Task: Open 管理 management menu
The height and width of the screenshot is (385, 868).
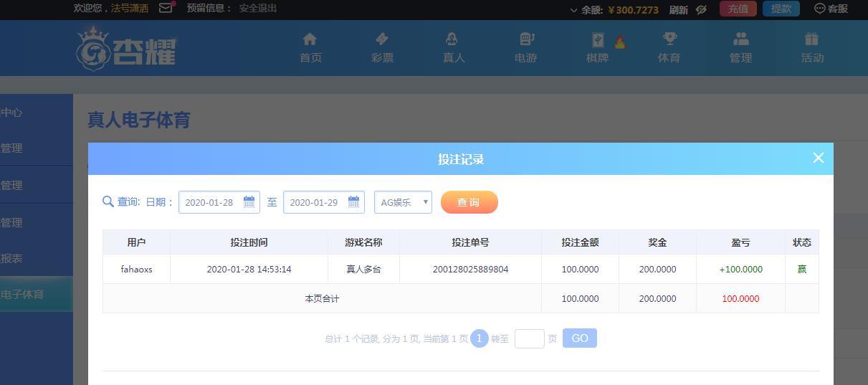Action: click(x=740, y=48)
